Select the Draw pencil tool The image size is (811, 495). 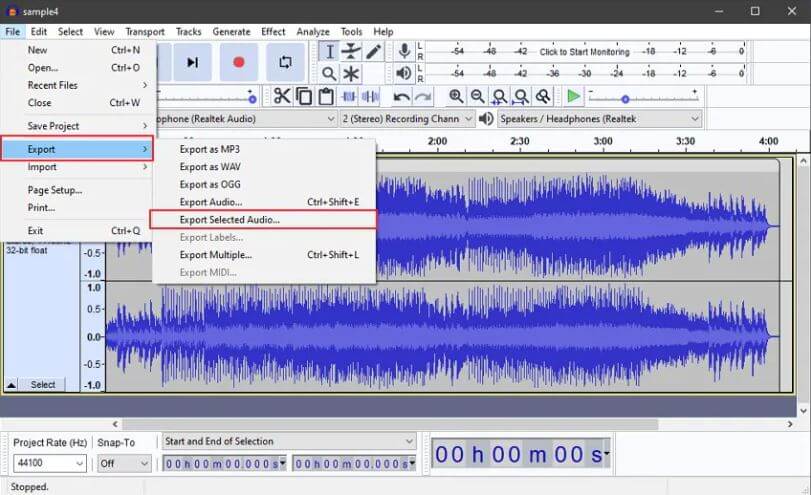(x=373, y=51)
